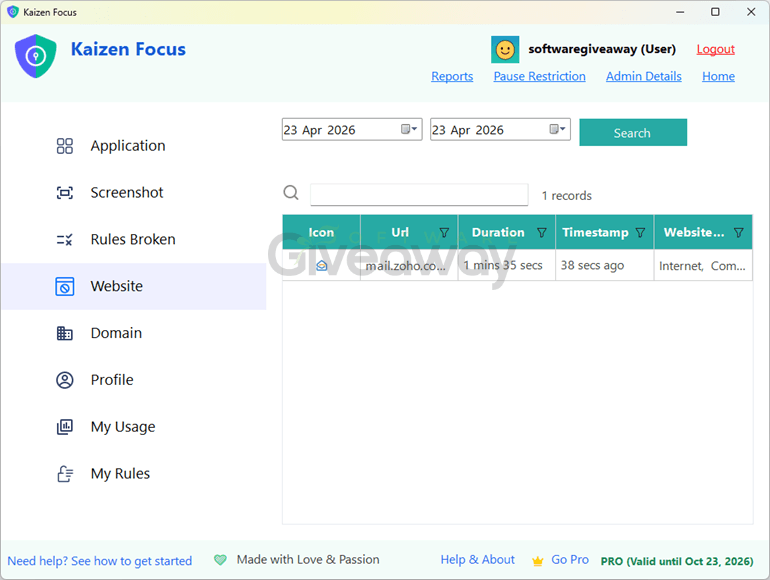Click the Rules Broken icon in sidebar
The image size is (770, 580).
pyautogui.click(x=65, y=240)
